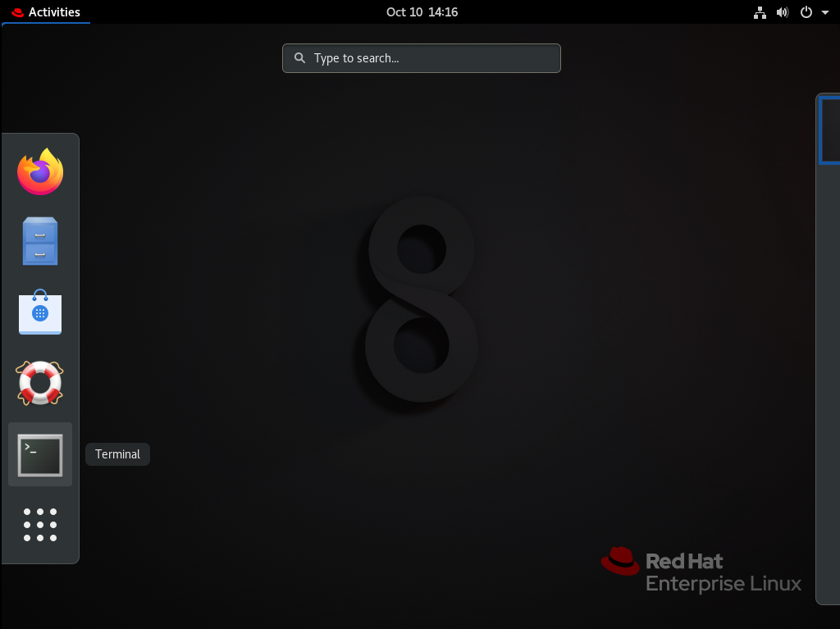Click the network status icon
Viewport: 840px width, 629px height.
click(x=760, y=12)
